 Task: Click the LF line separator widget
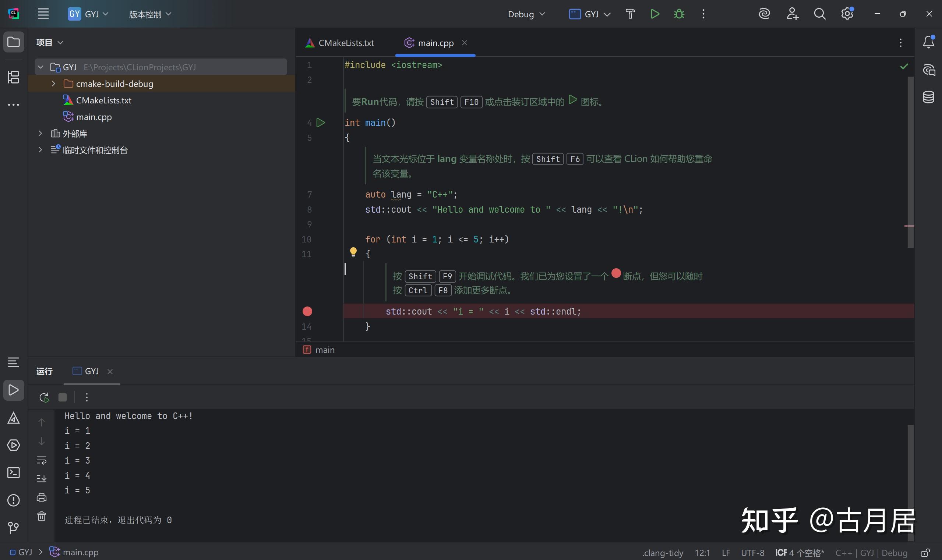[726, 553]
